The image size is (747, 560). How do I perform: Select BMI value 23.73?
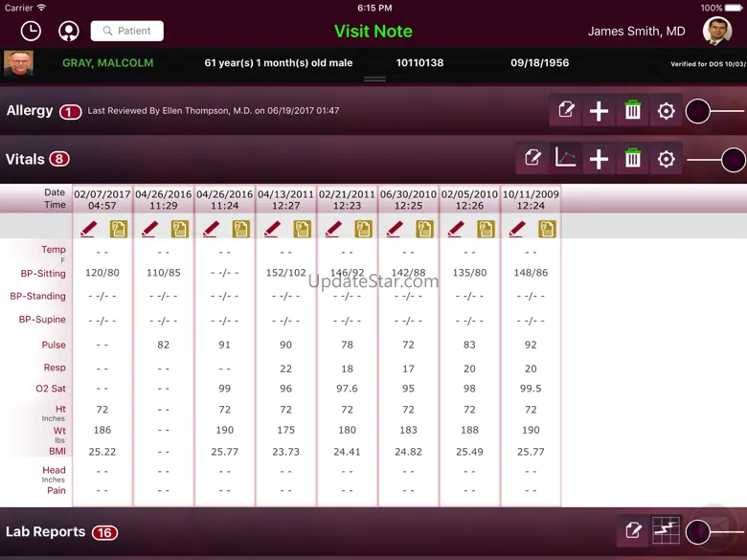pos(285,452)
